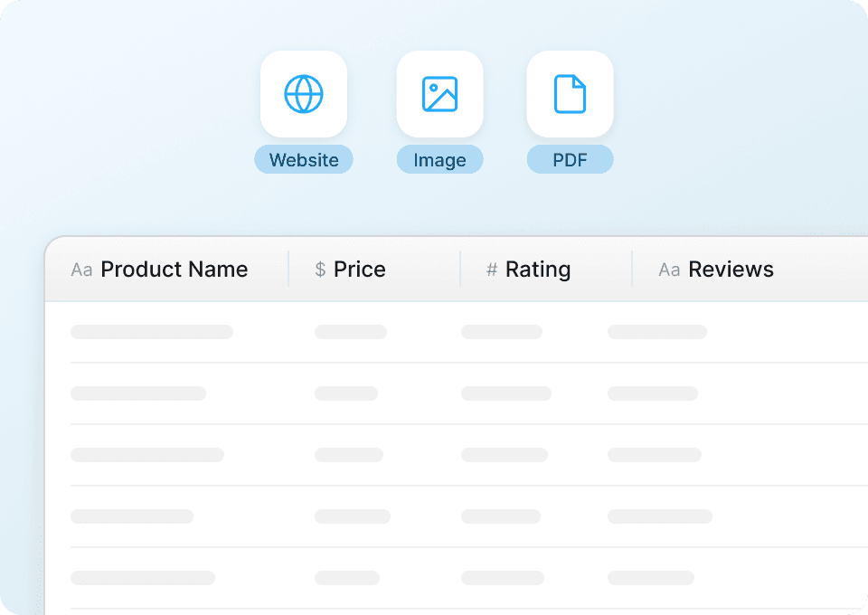Screen dimensions: 868x615
Task: Click the Aa text-type icon beside Product Name
Action: (81, 270)
